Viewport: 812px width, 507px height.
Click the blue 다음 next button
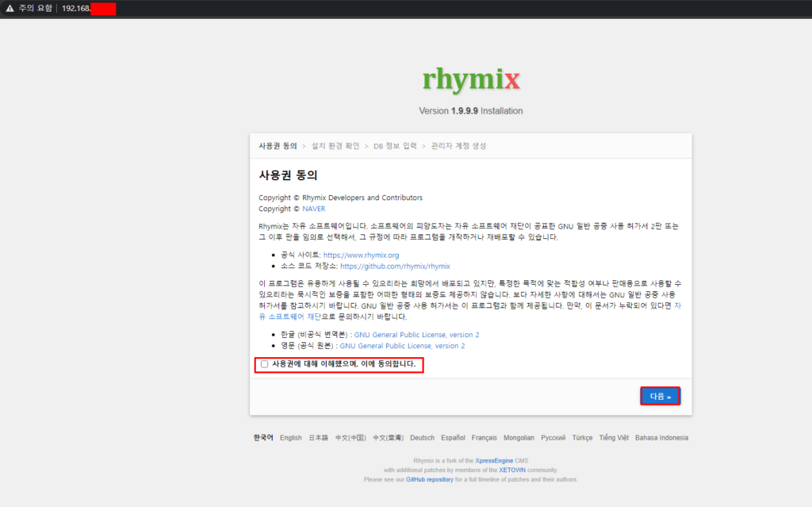pos(661,396)
